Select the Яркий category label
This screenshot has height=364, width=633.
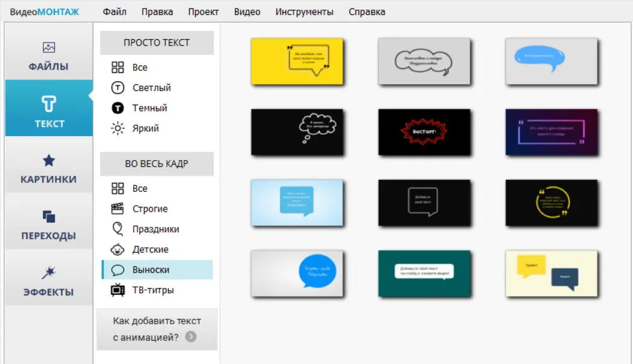(146, 128)
